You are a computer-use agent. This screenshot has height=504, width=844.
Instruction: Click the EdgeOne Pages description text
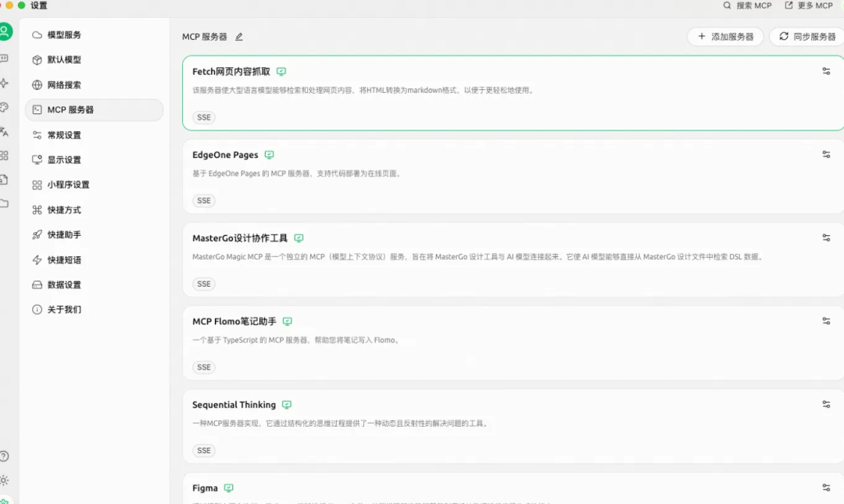(297, 173)
